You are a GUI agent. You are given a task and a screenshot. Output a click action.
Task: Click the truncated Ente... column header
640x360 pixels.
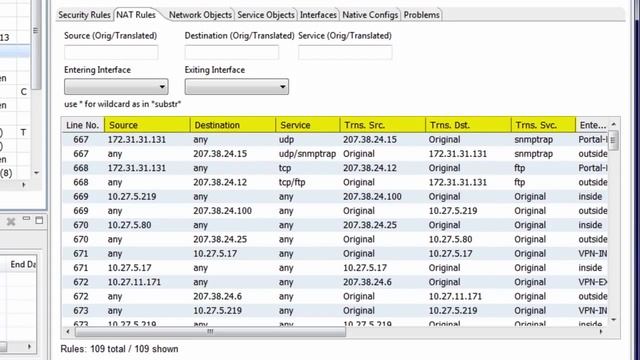pyautogui.click(x=592, y=125)
